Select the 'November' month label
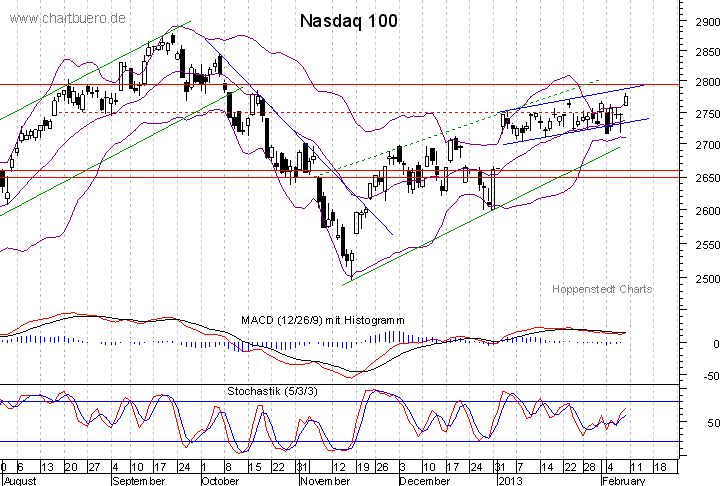The height and width of the screenshot is (486, 723). 325,481
